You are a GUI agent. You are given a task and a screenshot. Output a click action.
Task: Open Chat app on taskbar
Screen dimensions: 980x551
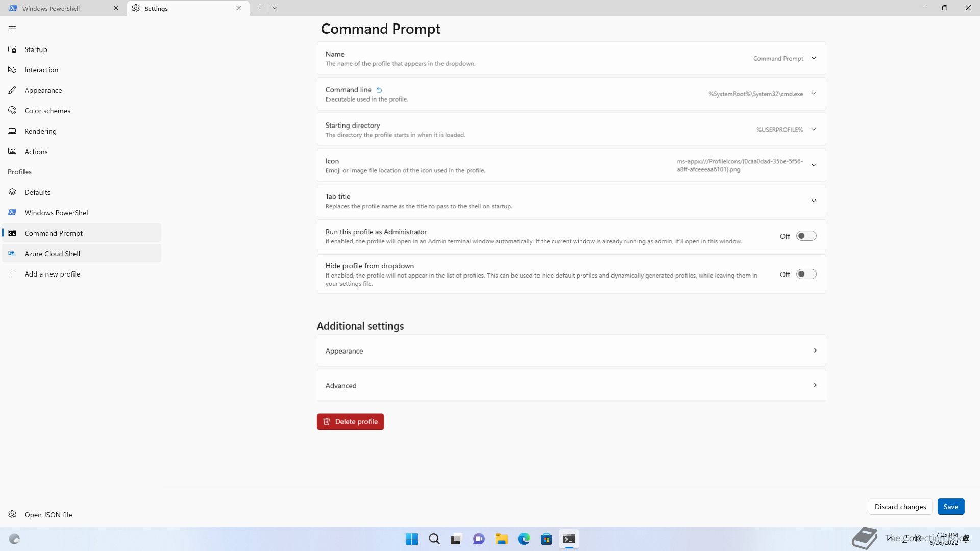479,539
